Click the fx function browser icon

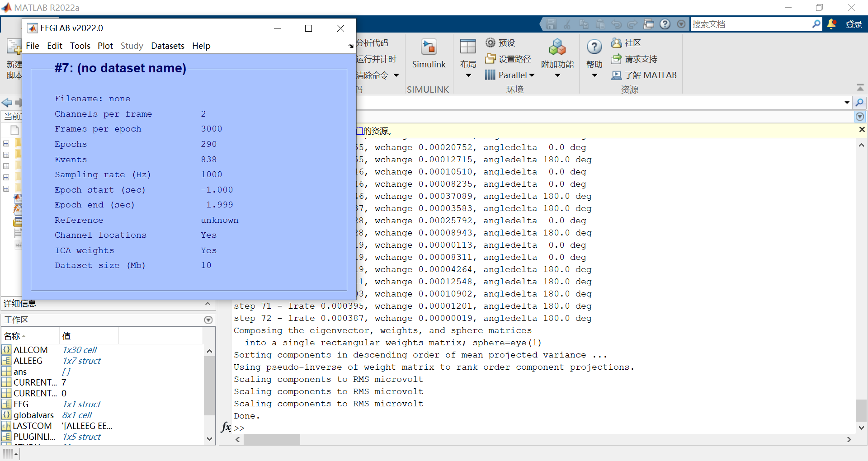(x=226, y=427)
